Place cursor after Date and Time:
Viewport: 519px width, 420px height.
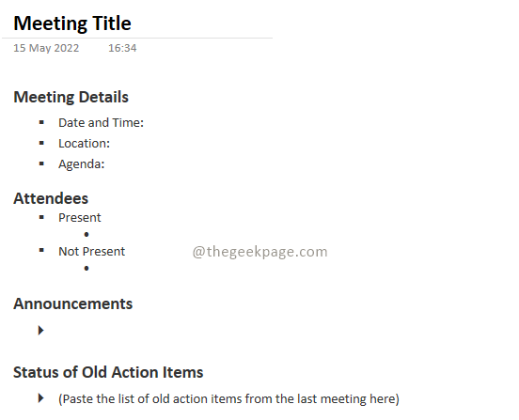(x=144, y=123)
